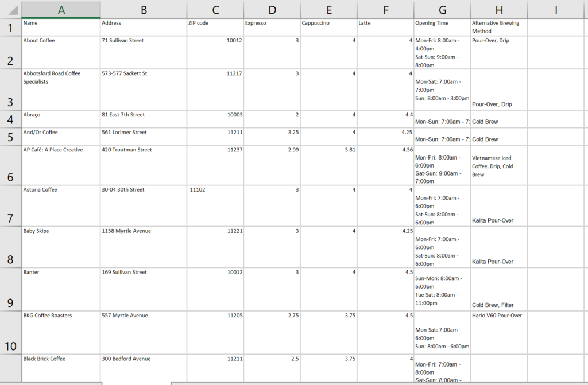588x385 pixels.
Task: Select the 'Black Brick Coffee' name cell
Action: tap(61, 367)
